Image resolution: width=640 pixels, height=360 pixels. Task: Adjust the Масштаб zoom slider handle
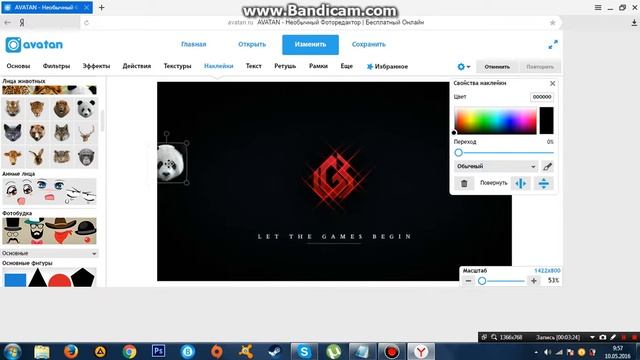click(x=482, y=281)
